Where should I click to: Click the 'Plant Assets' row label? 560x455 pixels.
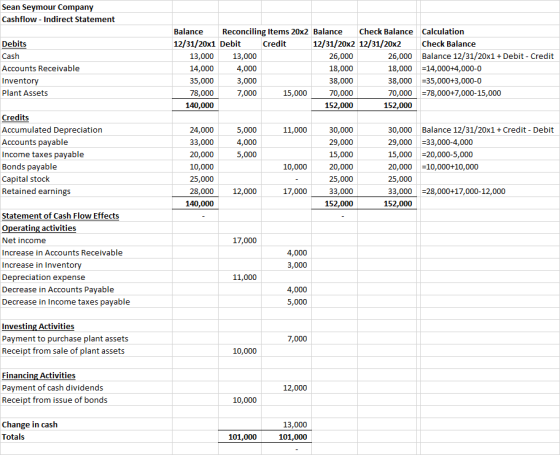(x=25, y=93)
